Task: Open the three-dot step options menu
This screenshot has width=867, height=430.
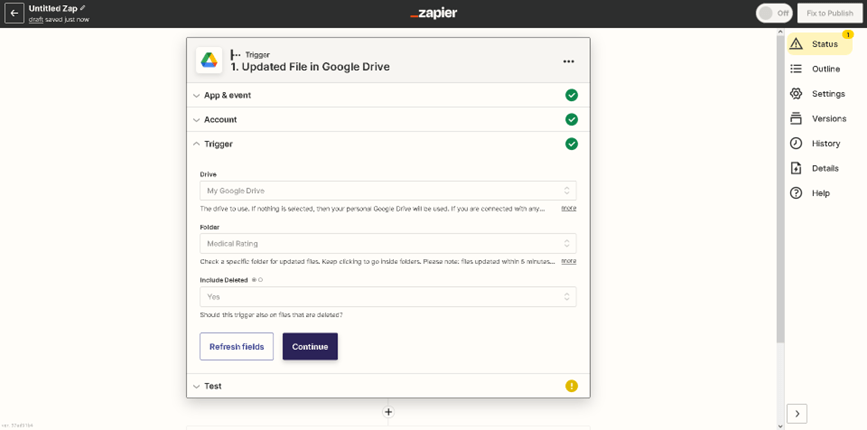Action: [568, 61]
